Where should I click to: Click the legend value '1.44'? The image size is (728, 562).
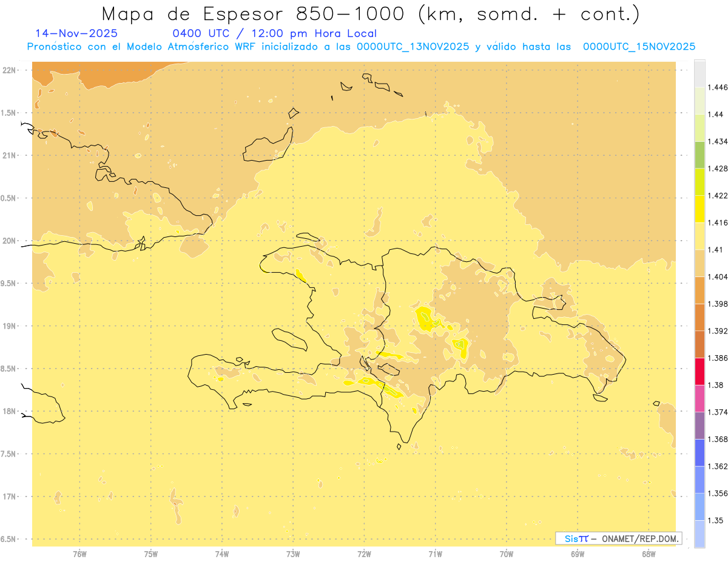(x=716, y=114)
